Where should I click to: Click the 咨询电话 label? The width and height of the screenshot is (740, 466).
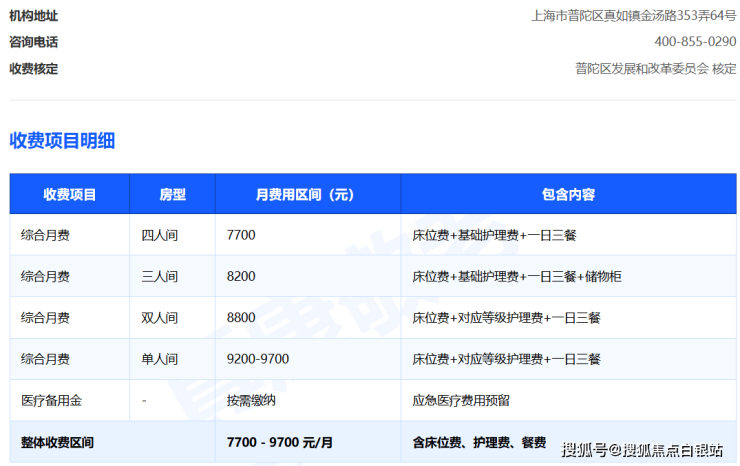34,42
